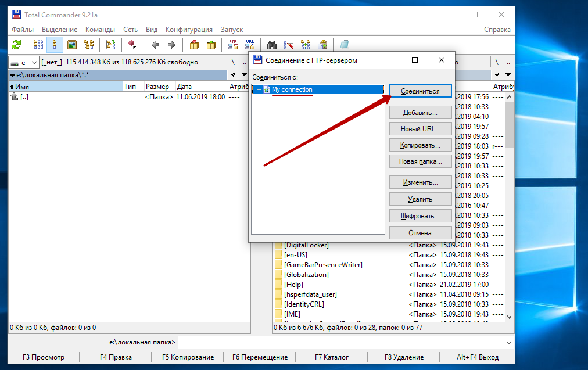Enable thumbnail view picture icon
588x370 pixels.
(x=71, y=45)
